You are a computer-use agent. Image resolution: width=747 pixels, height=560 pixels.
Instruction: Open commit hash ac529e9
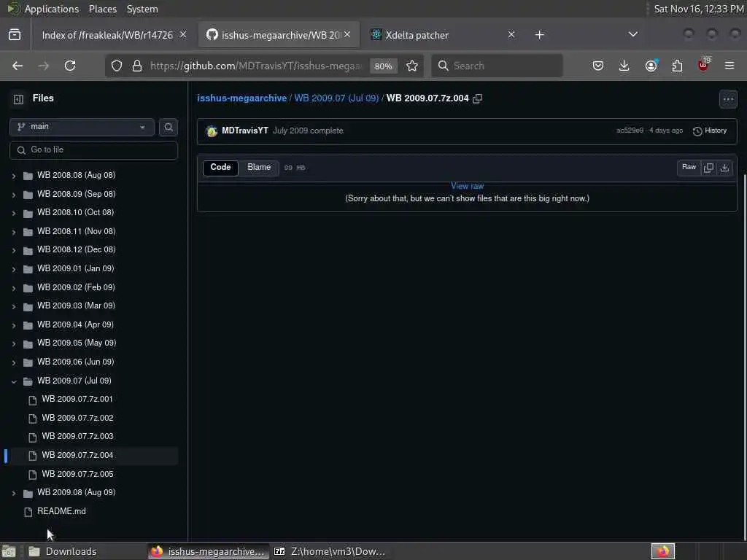point(630,131)
